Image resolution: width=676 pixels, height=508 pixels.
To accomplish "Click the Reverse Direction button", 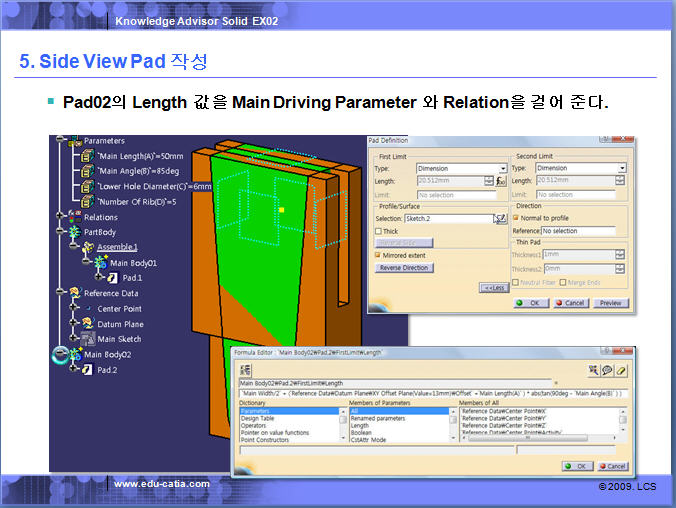I will (x=405, y=268).
